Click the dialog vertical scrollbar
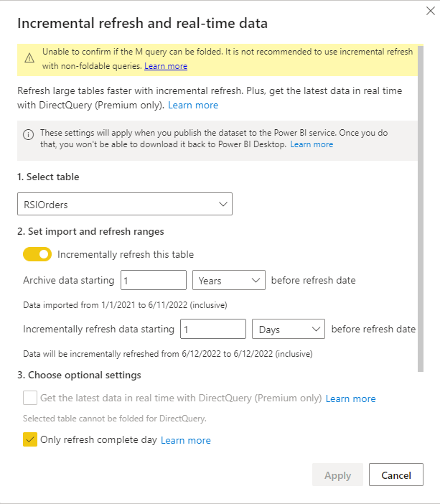Image resolution: width=440 pixels, height=504 pixels. pos(421,208)
